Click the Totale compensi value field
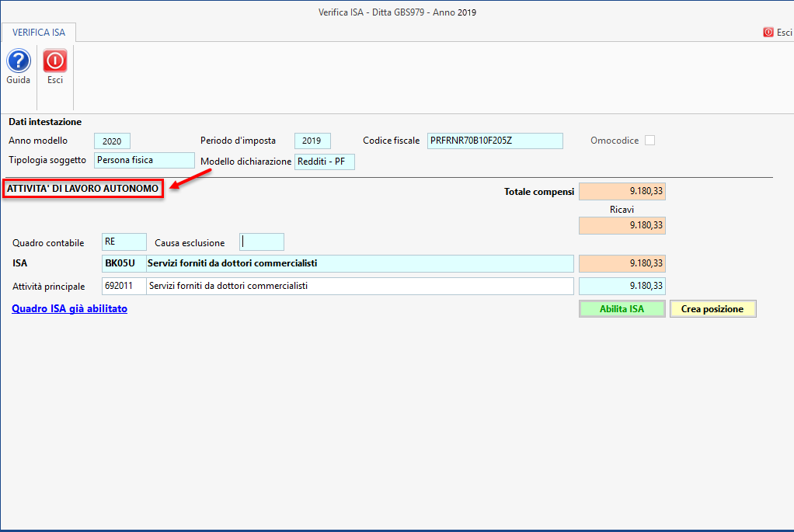Image resolution: width=794 pixels, height=532 pixels. (x=622, y=191)
